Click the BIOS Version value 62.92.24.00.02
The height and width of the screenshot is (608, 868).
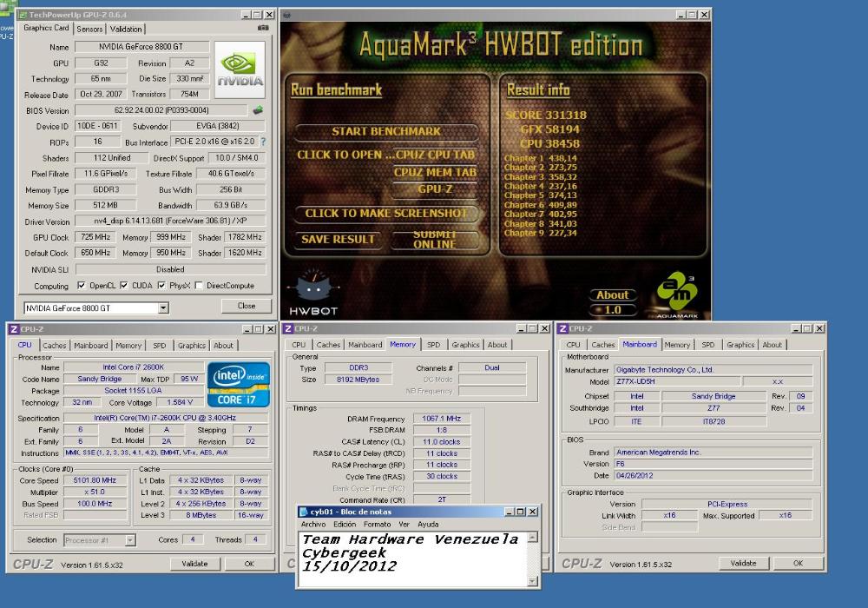161,110
